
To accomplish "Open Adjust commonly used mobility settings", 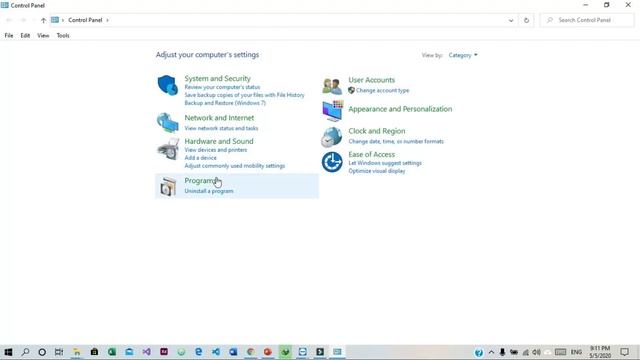I will (x=234, y=166).
